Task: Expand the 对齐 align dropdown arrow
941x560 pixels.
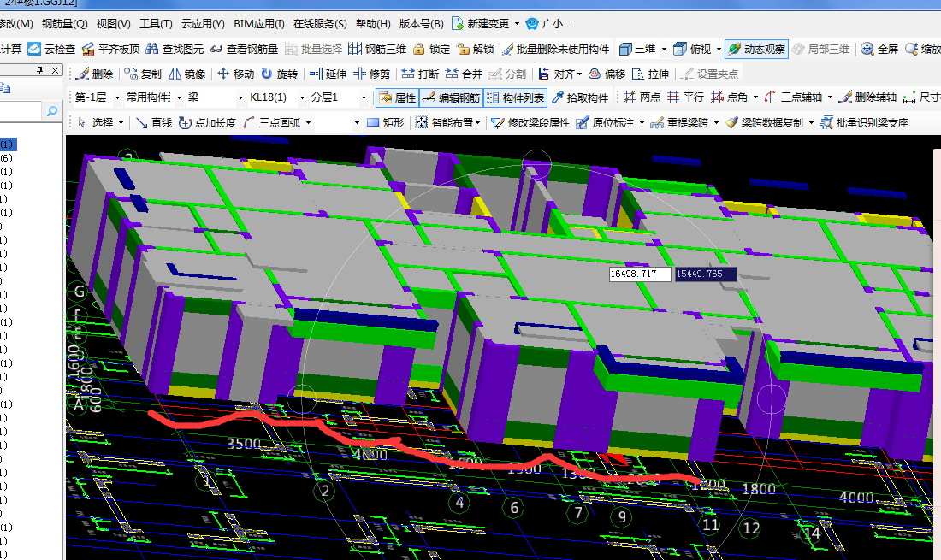Action: click(x=580, y=74)
